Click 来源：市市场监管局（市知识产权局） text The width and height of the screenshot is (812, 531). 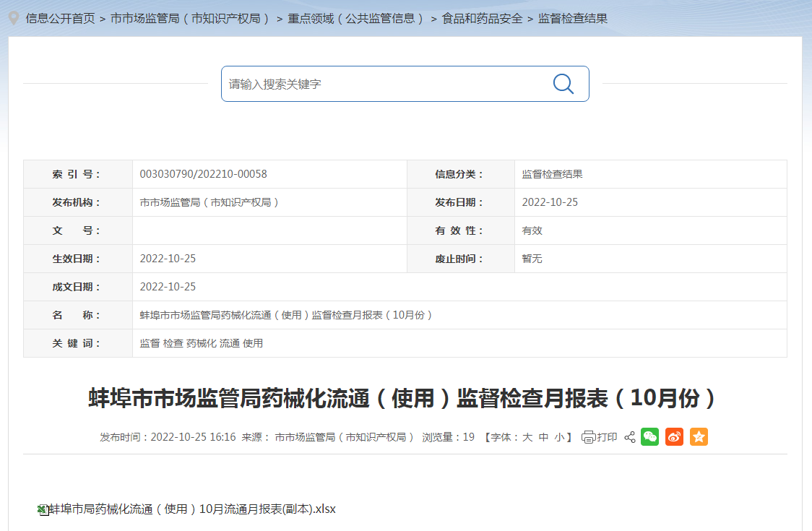coord(328,437)
